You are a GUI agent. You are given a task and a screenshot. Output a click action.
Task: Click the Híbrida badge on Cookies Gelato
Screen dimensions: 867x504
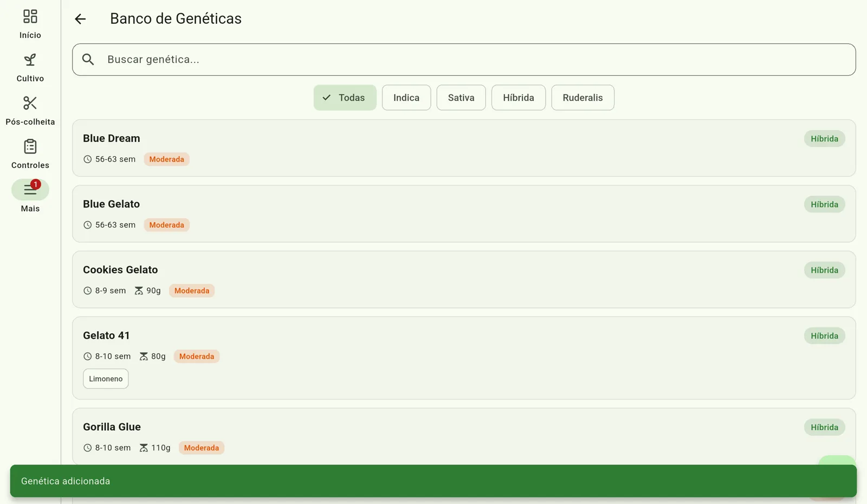pos(824,270)
